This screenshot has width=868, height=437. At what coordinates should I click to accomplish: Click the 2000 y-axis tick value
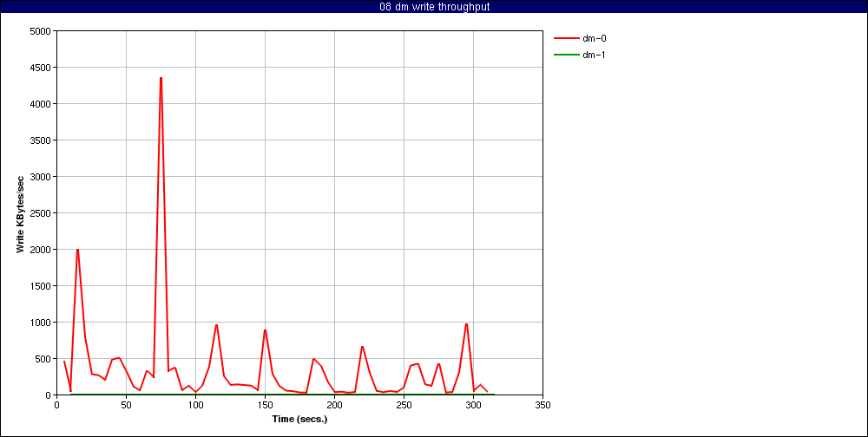pos(41,250)
